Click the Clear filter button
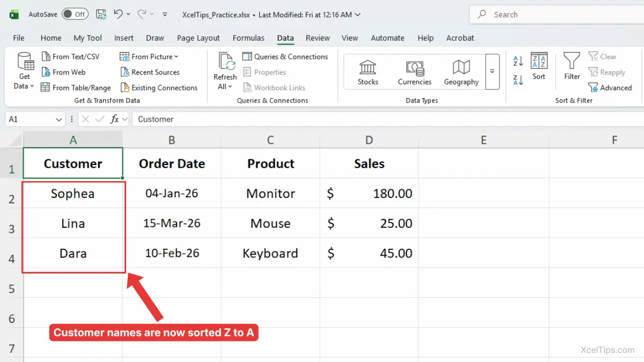Screen dimensions: 644x362 (x=602, y=57)
